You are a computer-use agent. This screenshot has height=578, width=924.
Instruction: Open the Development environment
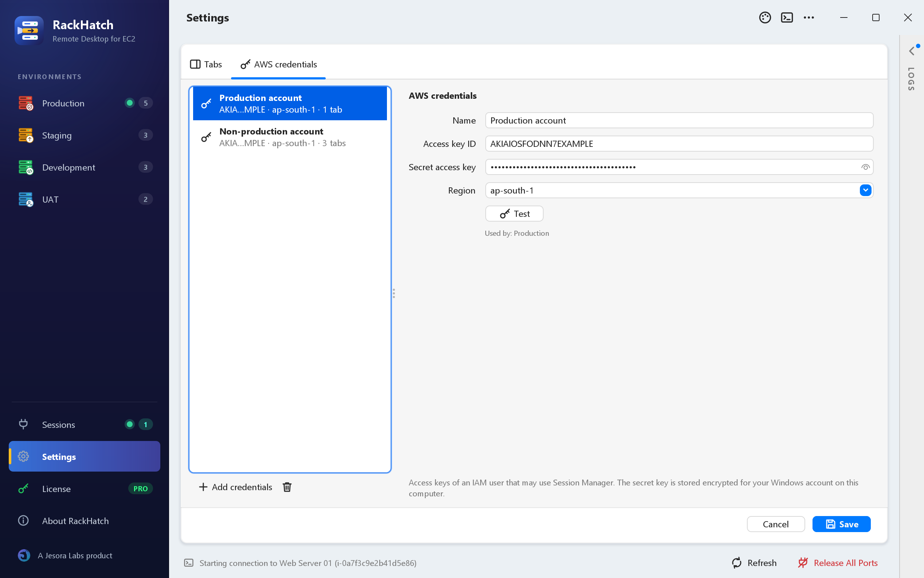(85, 167)
